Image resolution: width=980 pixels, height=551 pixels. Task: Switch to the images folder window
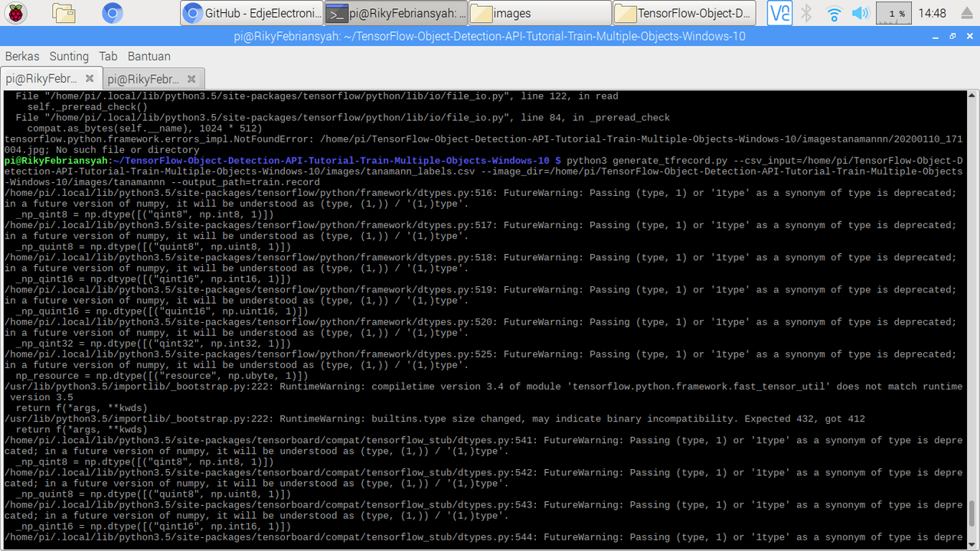pos(540,13)
